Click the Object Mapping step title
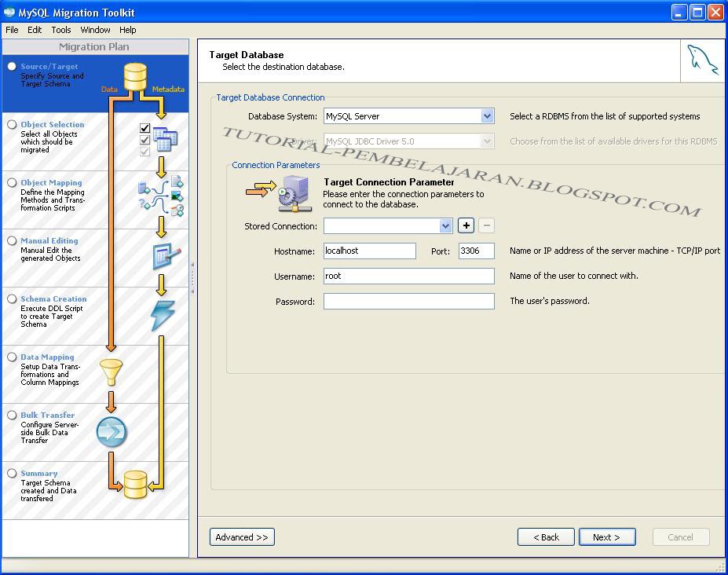 coord(51,182)
